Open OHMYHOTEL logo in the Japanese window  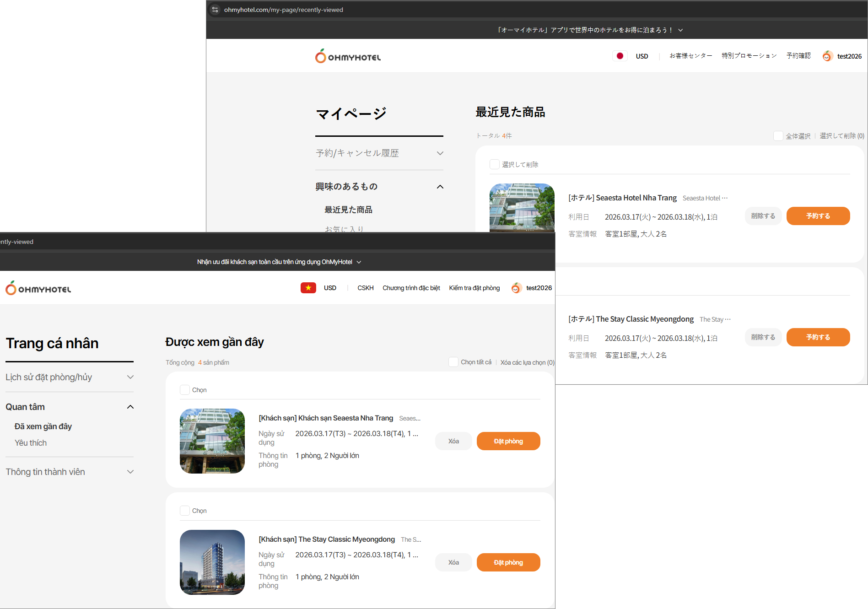pyautogui.click(x=348, y=56)
